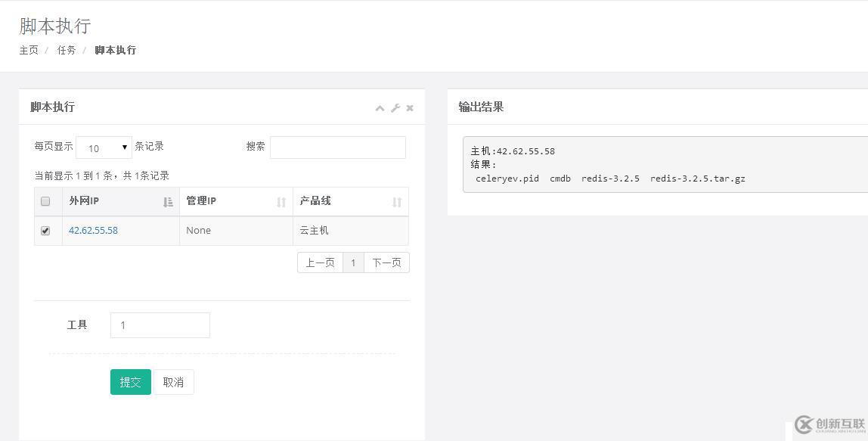Go to 下一页 next page
The height and width of the screenshot is (441, 868).
[386, 262]
